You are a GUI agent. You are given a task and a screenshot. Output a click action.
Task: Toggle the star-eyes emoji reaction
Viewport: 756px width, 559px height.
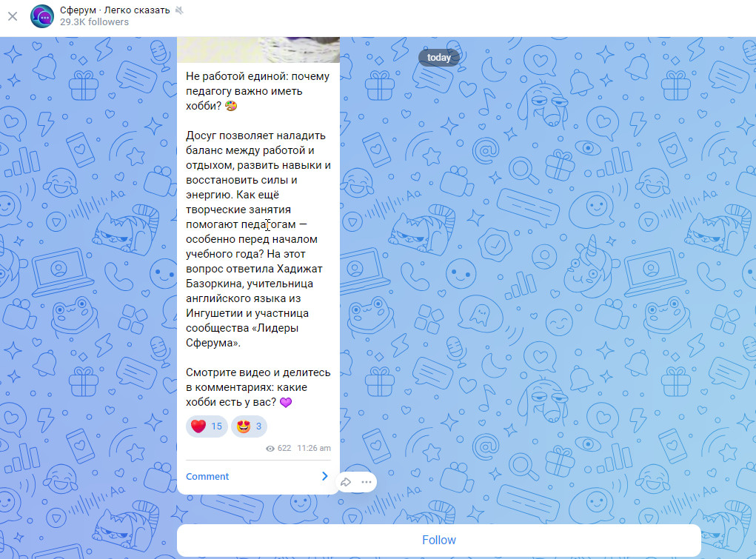click(x=249, y=426)
